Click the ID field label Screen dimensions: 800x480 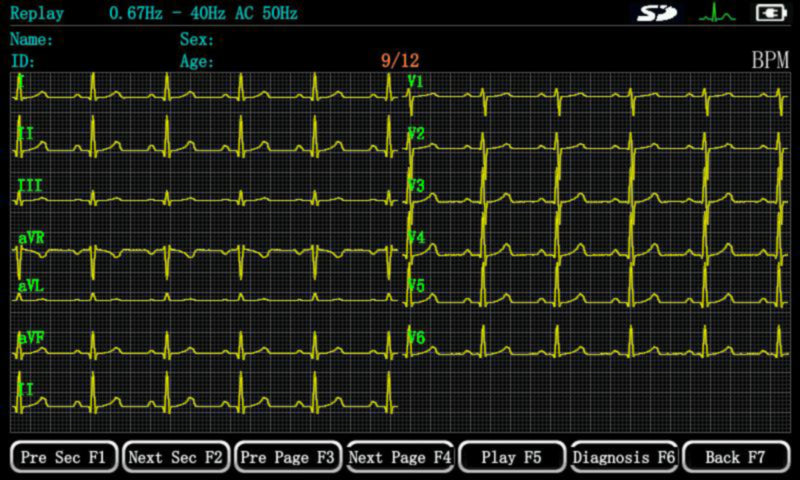point(22,62)
